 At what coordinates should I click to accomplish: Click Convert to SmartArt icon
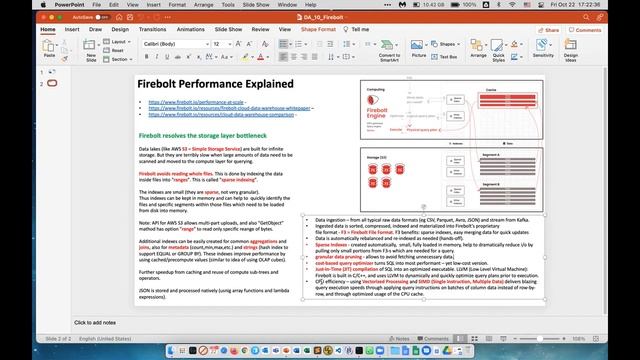(x=387, y=45)
